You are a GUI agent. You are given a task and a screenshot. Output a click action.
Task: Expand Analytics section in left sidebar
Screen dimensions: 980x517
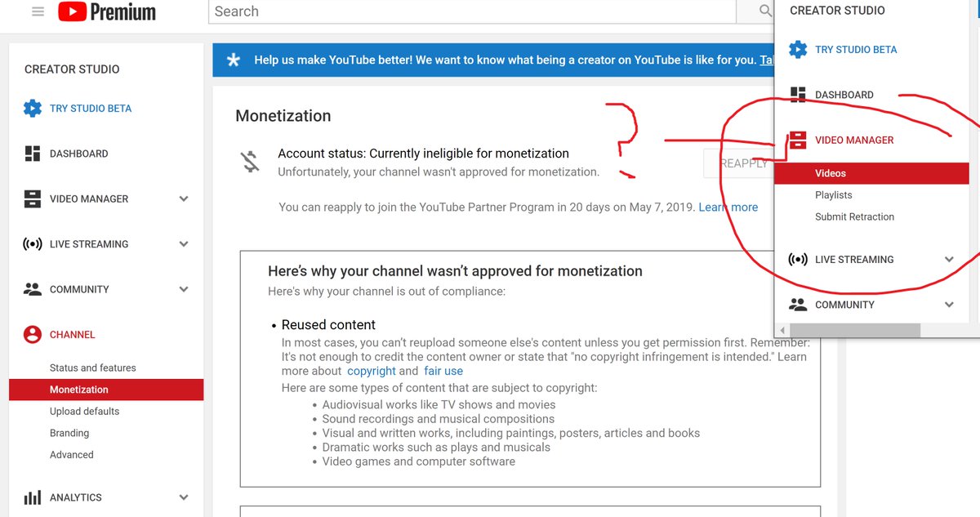184,497
